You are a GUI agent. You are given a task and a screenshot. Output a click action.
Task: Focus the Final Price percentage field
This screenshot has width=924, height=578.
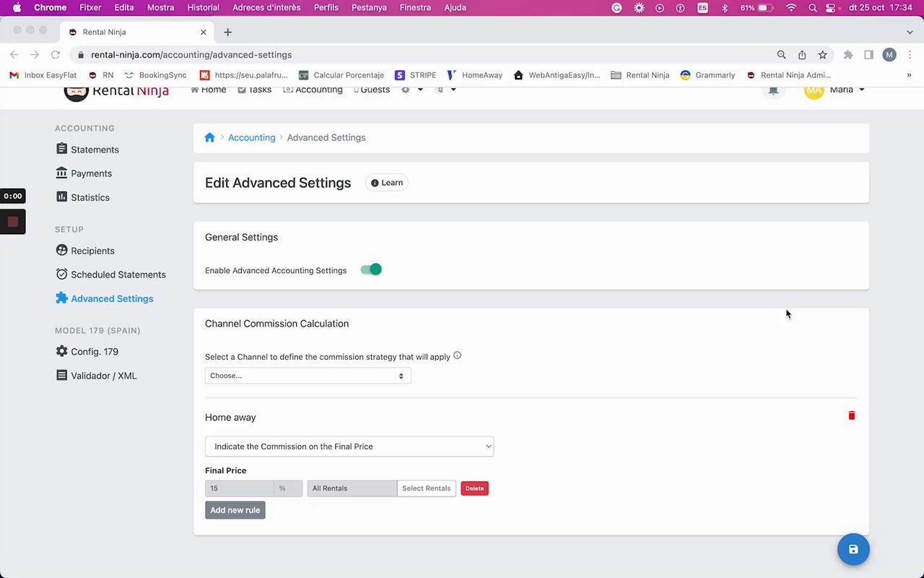point(240,488)
